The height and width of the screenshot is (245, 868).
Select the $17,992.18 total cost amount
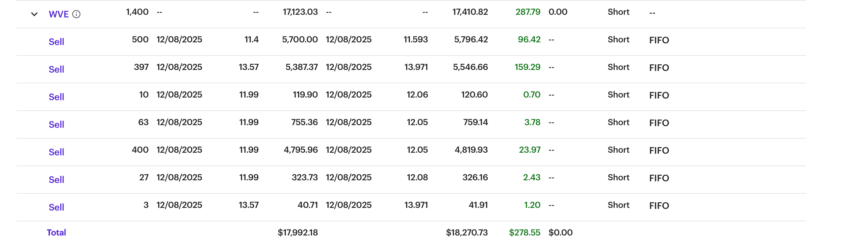(x=297, y=233)
